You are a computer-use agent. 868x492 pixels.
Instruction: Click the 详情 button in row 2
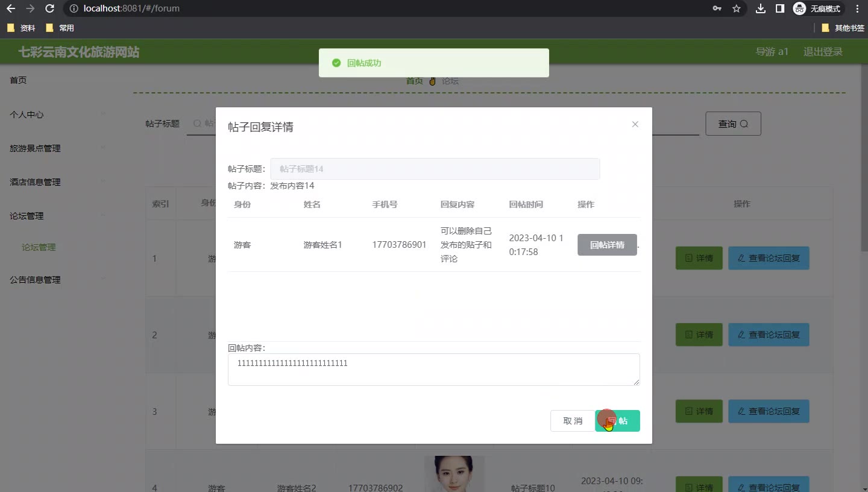[699, 335]
